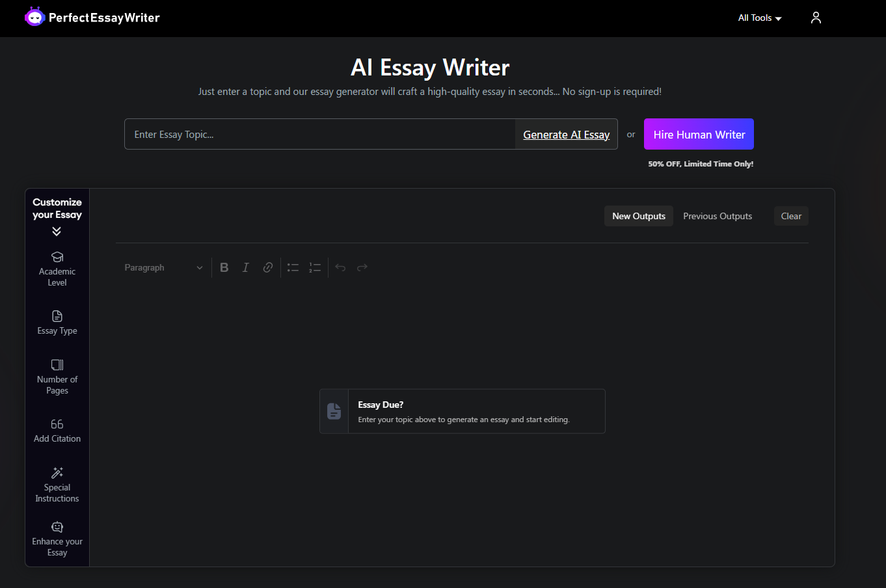Open the All Tools dropdown
The height and width of the screenshot is (588, 886).
(759, 18)
